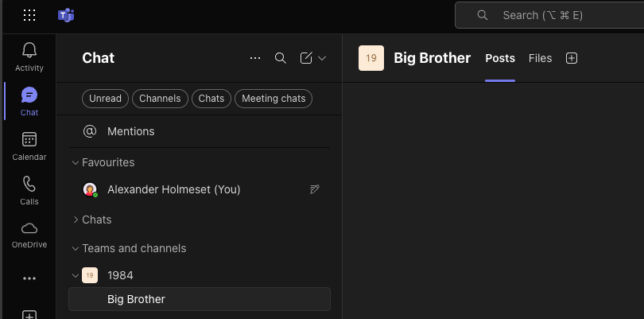Screen dimensions: 644x319
Task: Open more apps ellipsis in sidebar
Action: tap(29, 278)
